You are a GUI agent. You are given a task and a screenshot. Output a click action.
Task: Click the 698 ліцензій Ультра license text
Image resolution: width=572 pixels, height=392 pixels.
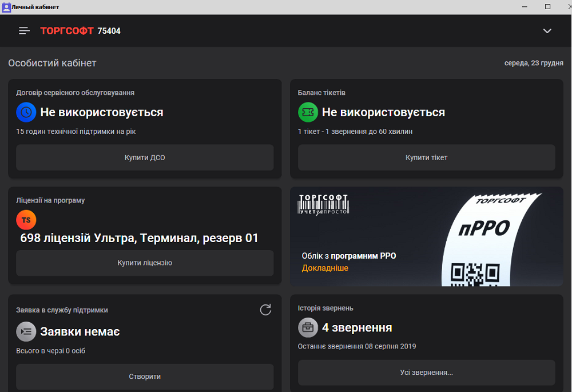[x=140, y=238]
